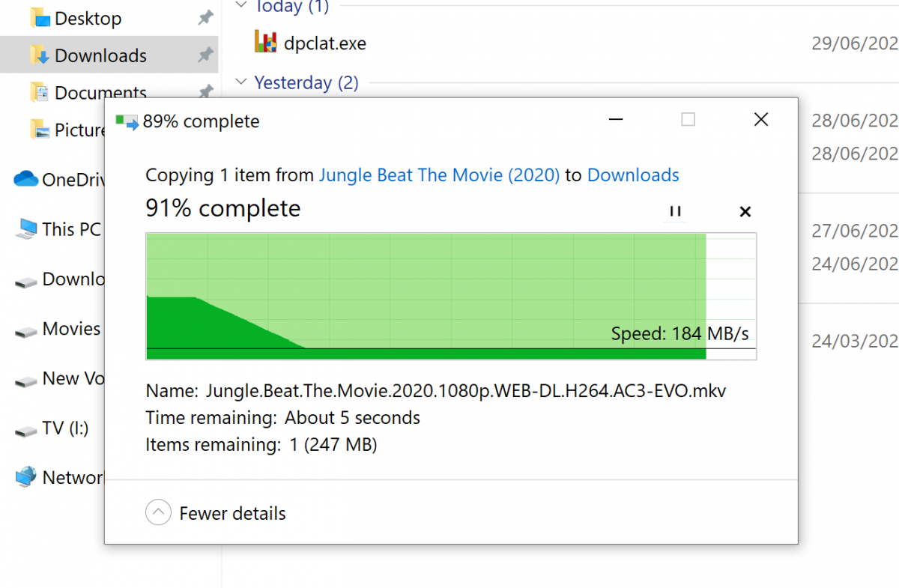The width and height of the screenshot is (899, 588).
Task: Click the This PC computer icon
Action: pos(25,229)
